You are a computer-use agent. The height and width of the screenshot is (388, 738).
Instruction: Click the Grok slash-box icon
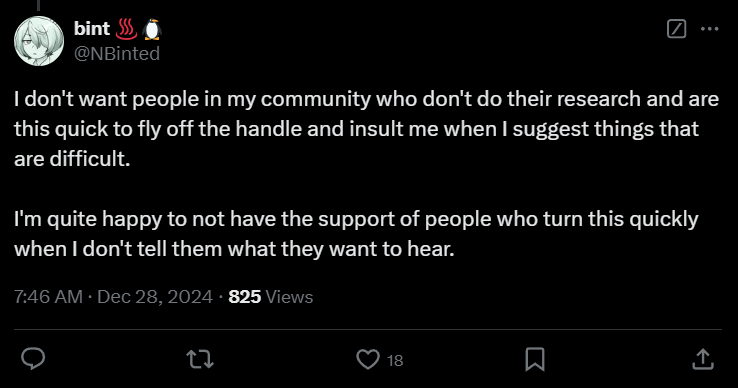pos(676,29)
